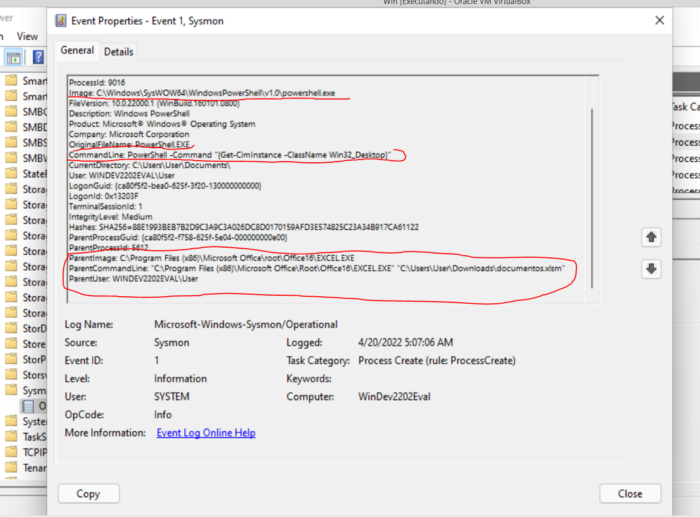This screenshot has width=700, height=517.
Task: Select the General tab
Action: pyautogui.click(x=77, y=50)
